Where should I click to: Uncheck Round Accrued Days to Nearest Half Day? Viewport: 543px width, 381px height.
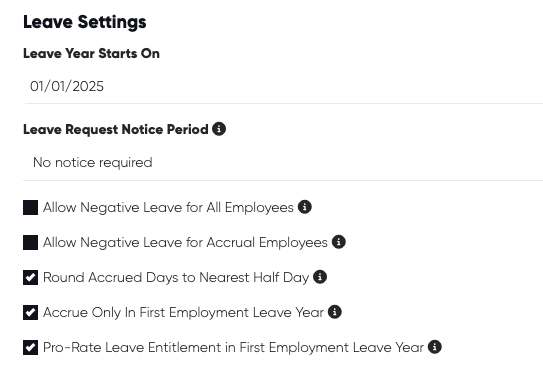pyautogui.click(x=30, y=277)
